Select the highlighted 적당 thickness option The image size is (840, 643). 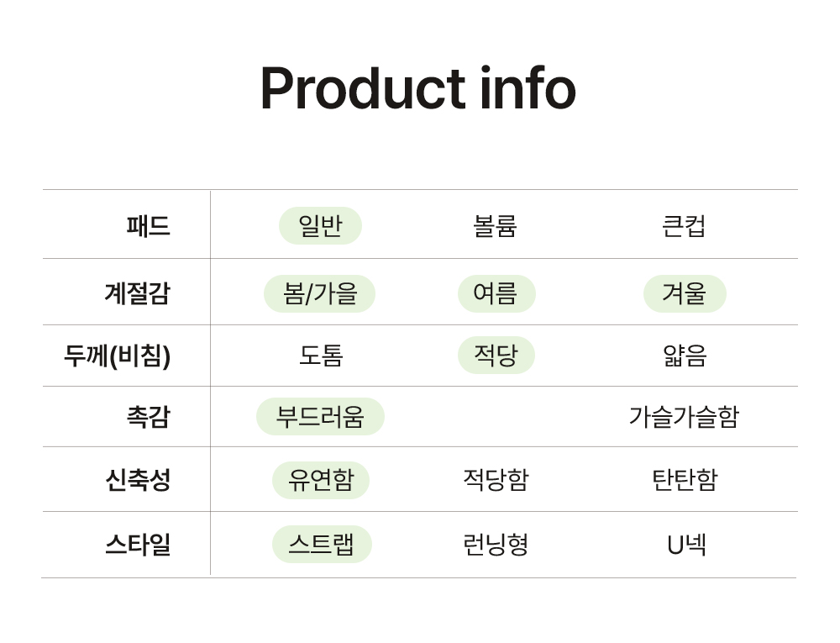[496, 356]
